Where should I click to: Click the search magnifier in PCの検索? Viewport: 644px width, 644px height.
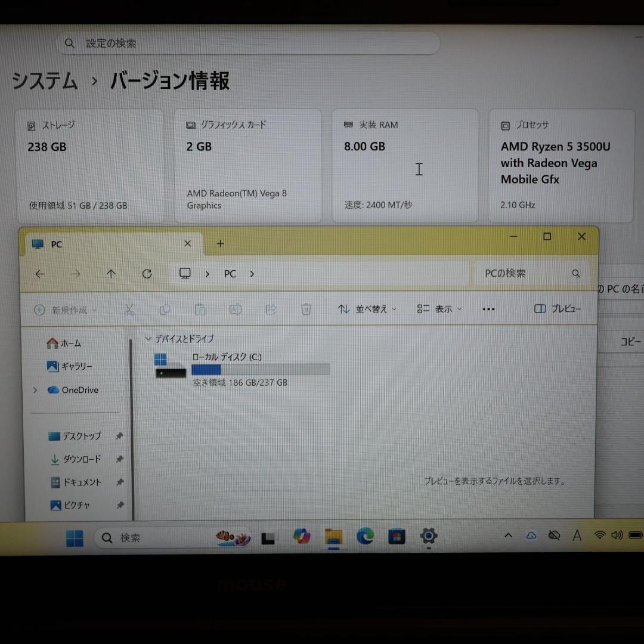pos(576,274)
